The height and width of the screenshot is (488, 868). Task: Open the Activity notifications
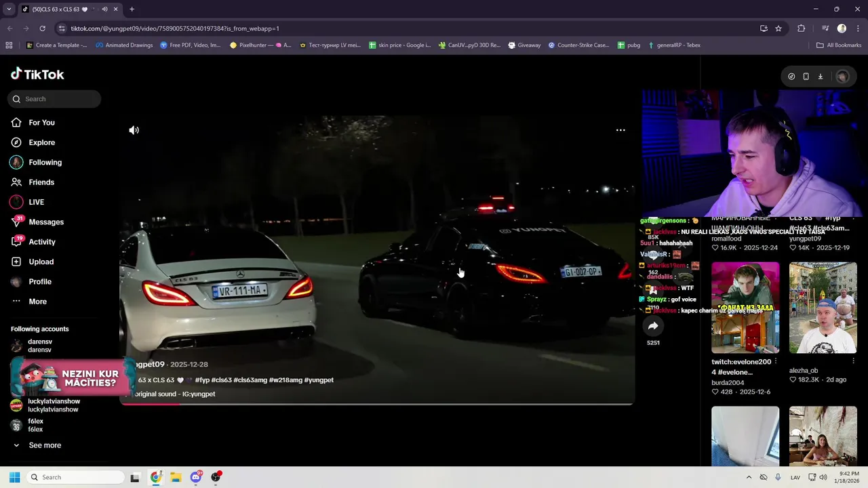(x=33, y=241)
